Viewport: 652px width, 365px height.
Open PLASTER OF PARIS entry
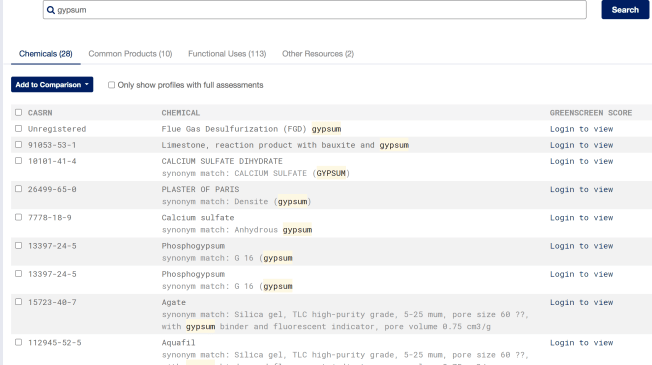click(x=200, y=189)
